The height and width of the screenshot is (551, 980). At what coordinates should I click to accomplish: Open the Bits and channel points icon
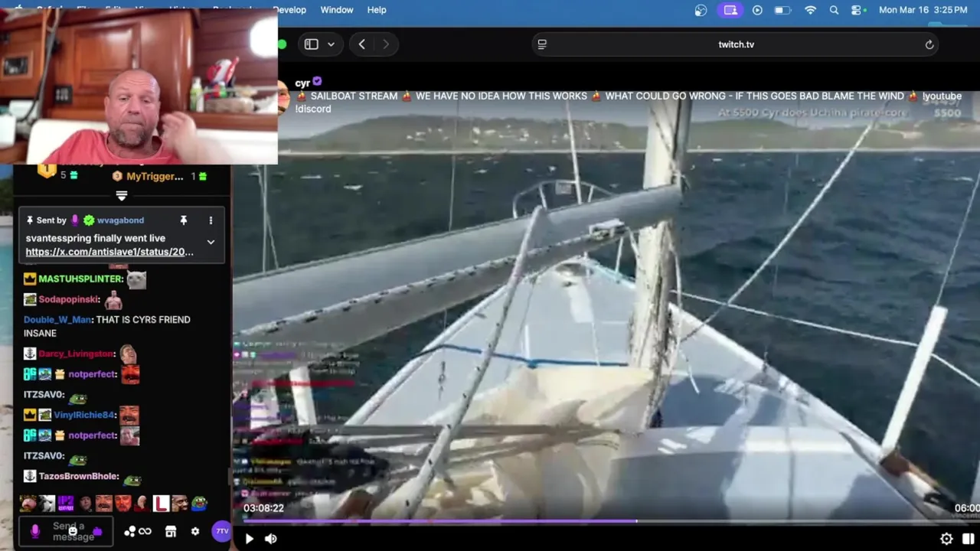click(x=130, y=531)
